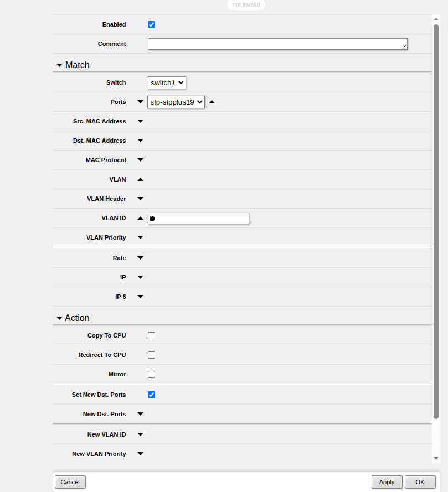Open the Ports dropdown showing sfp-sfpplus19
Image resolution: width=448 pixels, height=492 pixels.
176,102
